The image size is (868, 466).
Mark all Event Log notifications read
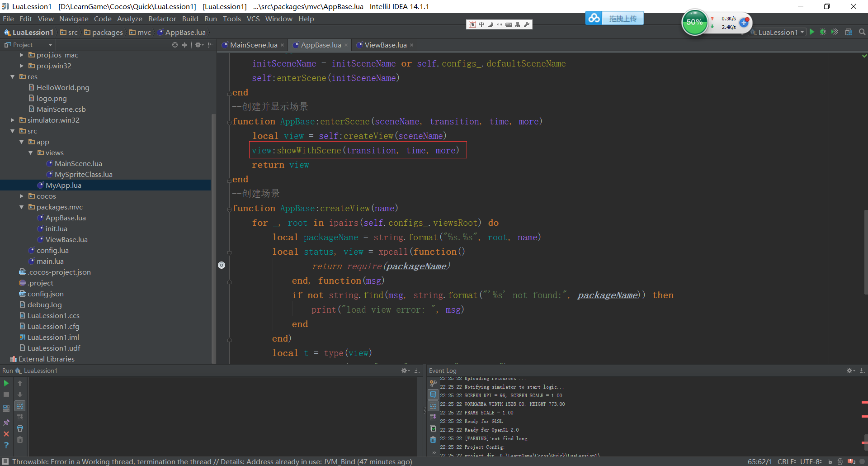click(433, 428)
